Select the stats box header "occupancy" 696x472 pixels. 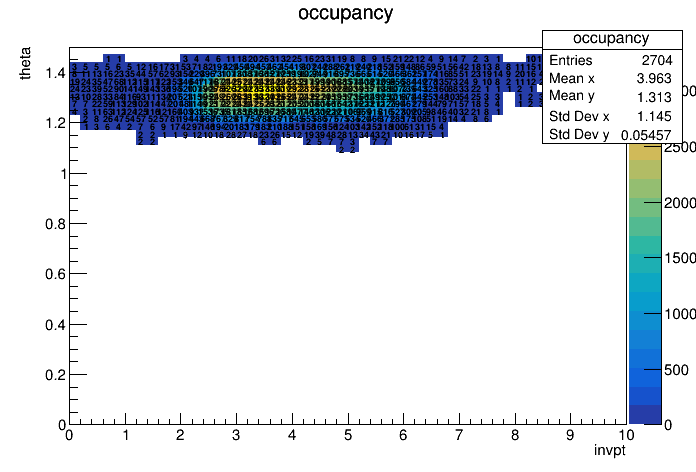coord(611,39)
